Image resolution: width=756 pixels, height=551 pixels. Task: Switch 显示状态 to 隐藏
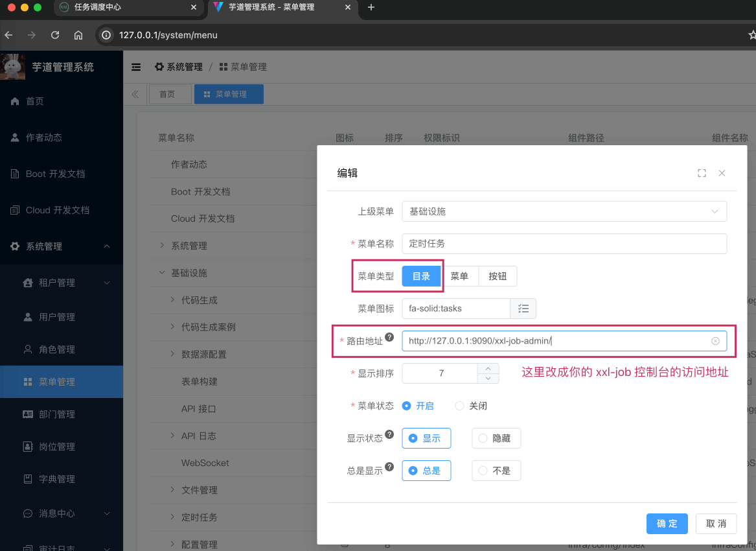[x=496, y=438]
